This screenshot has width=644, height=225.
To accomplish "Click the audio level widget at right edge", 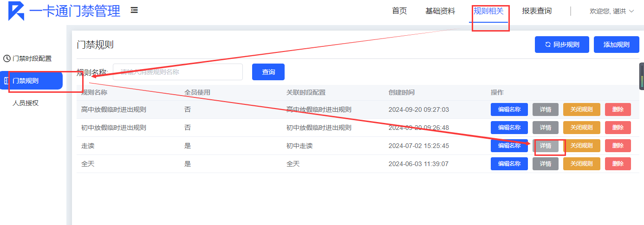I will pyautogui.click(x=642, y=77).
